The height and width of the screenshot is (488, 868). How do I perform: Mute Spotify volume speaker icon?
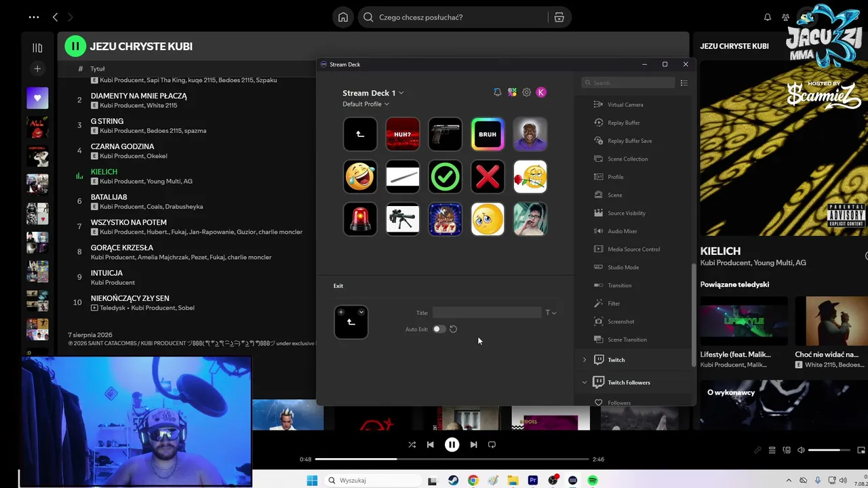pyautogui.click(x=801, y=450)
